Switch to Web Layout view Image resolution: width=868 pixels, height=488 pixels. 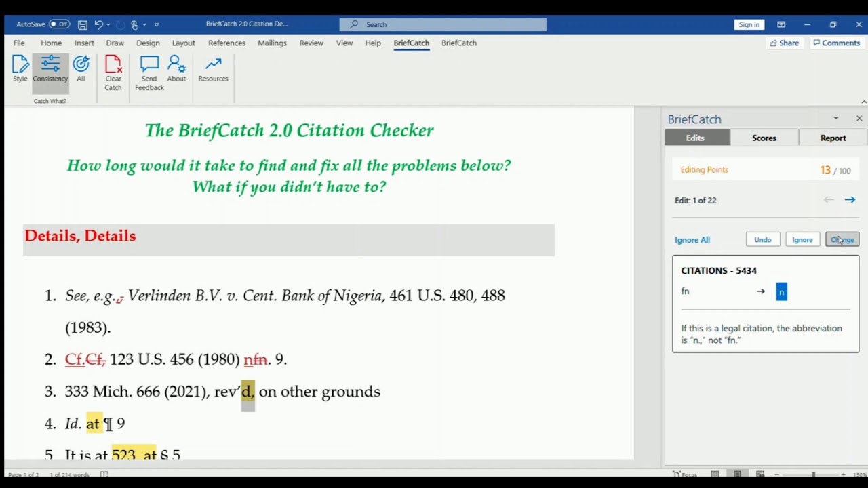[760, 474]
